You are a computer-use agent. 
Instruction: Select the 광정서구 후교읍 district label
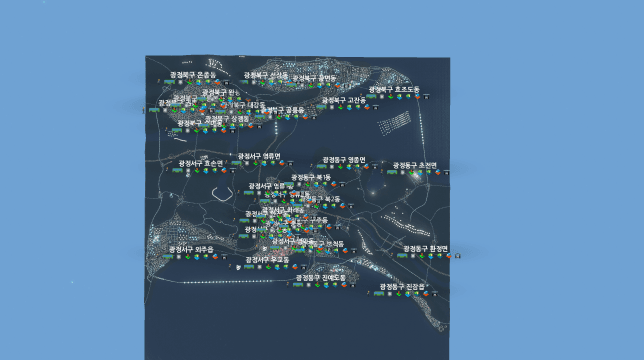(x=267, y=260)
